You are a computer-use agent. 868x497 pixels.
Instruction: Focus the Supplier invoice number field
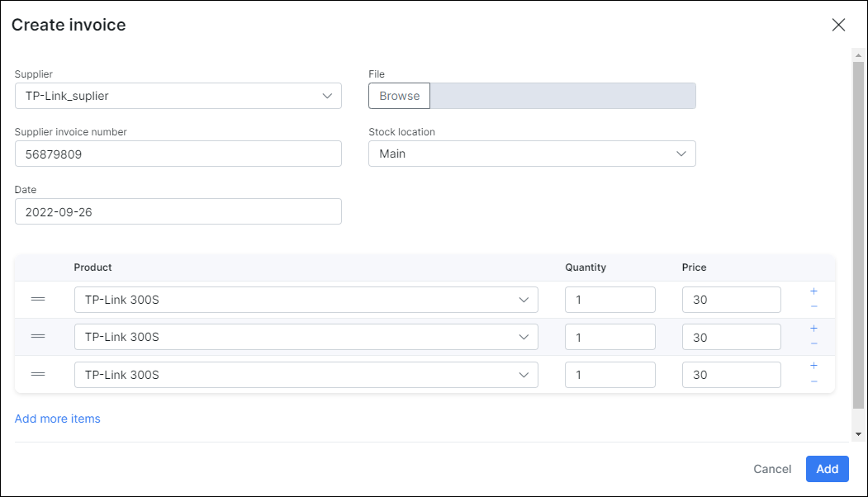[178, 154]
